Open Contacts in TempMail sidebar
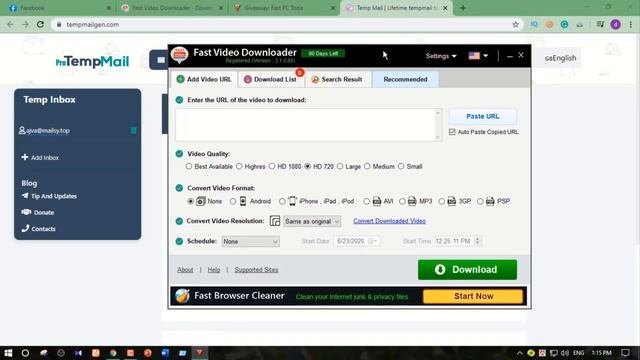Screen dimensions: 640x360 [x=38, y=229]
